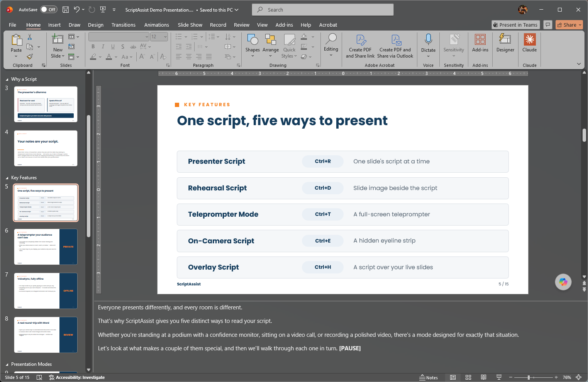This screenshot has height=382, width=588.
Task: Open the font name combo box
Action: click(119, 37)
